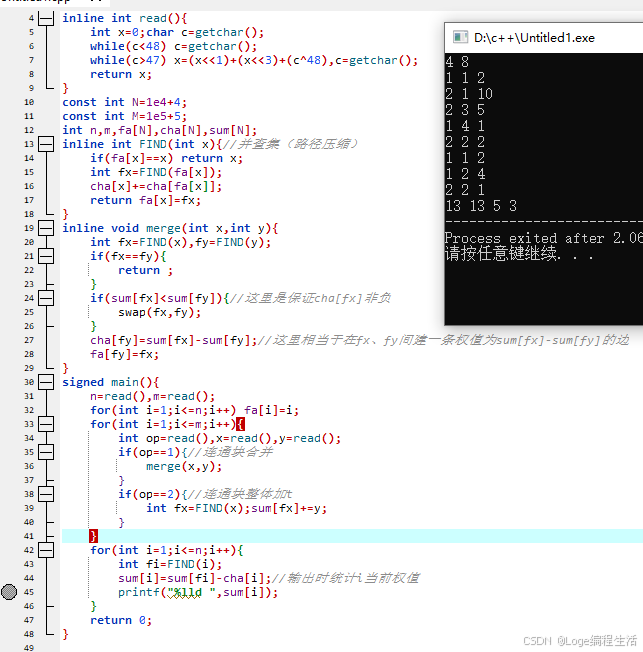Image resolution: width=643 pixels, height=652 pixels.
Task: Click the line 'swap(fx,fy);'
Action: pyautogui.click(x=159, y=312)
